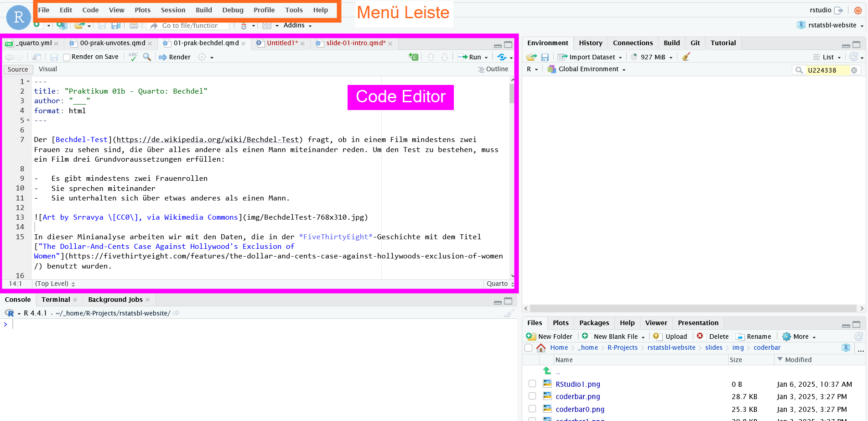Open the Import Dataset dropdown
Screen dimensions: 868x421
592,57
